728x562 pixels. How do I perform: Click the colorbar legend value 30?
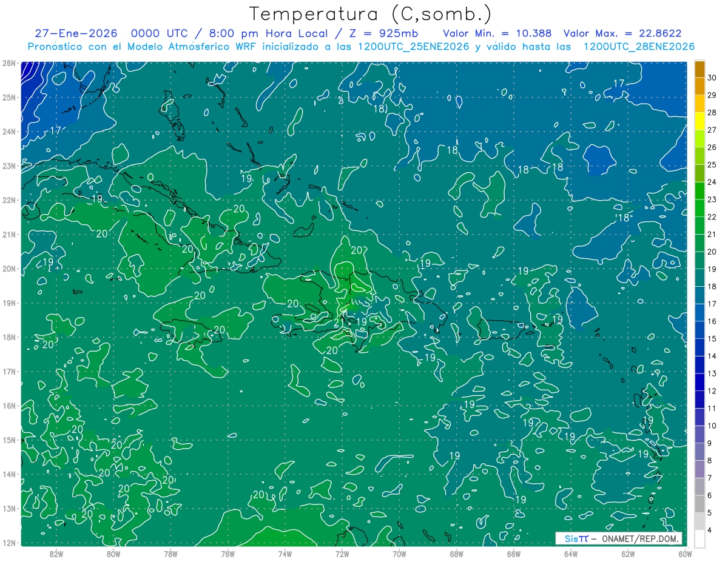[712, 78]
